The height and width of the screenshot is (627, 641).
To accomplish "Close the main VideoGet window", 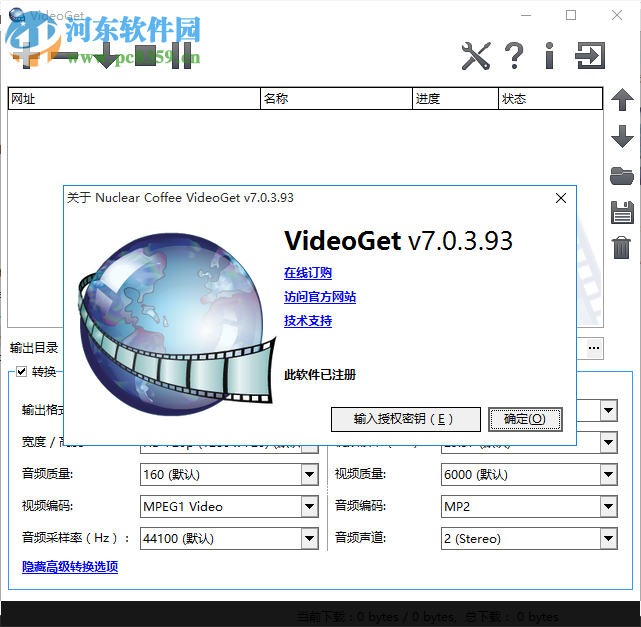I will click(616, 16).
